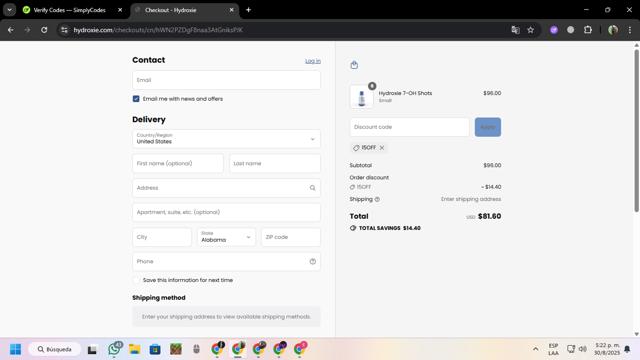
Task: Click the Log in link
Action: pyautogui.click(x=313, y=61)
